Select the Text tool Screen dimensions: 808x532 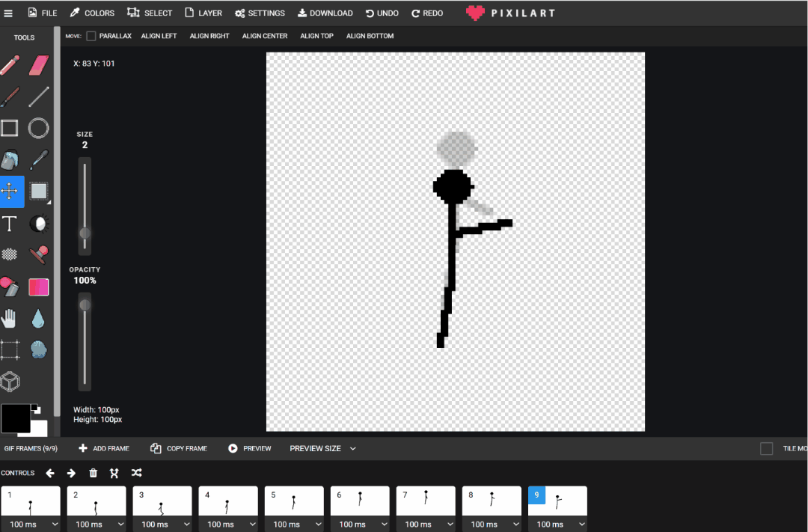click(x=9, y=224)
